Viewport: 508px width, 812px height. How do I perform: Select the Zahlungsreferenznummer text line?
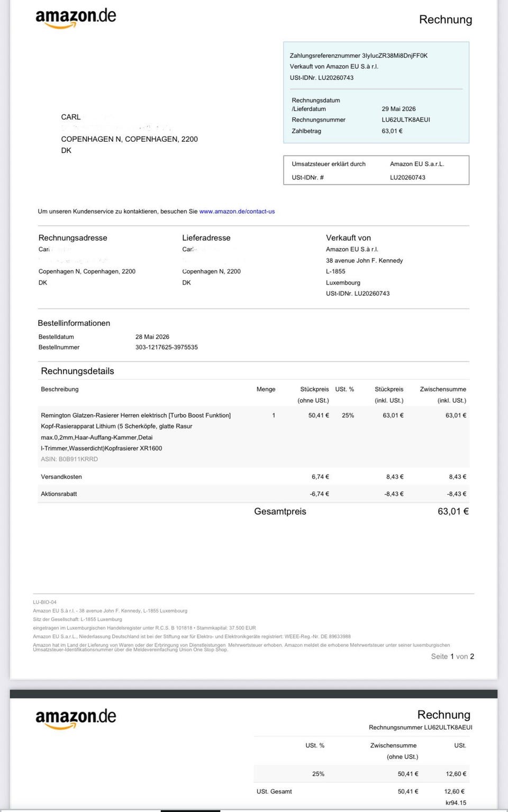359,56
